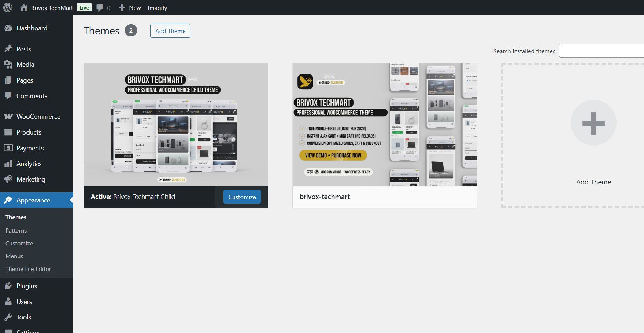Click the WordPress logo in the admin bar

[8, 7]
